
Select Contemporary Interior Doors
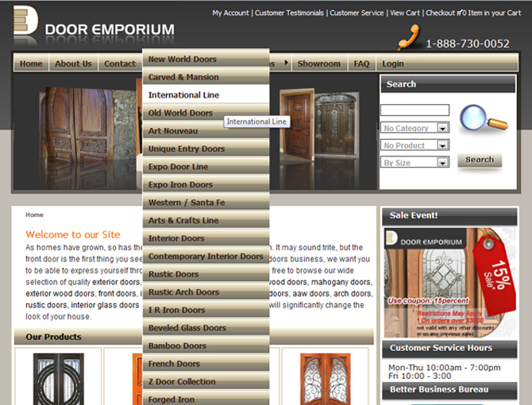[206, 256]
